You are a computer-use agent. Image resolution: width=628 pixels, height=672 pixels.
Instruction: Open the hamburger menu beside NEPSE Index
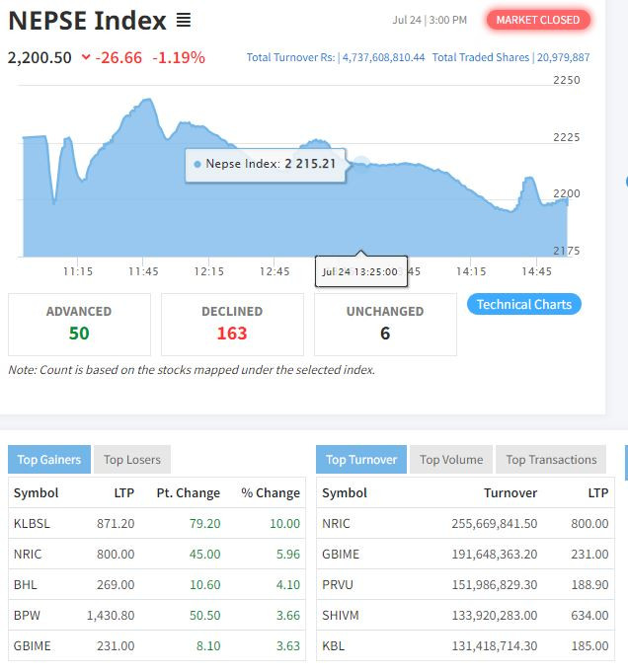(184, 20)
